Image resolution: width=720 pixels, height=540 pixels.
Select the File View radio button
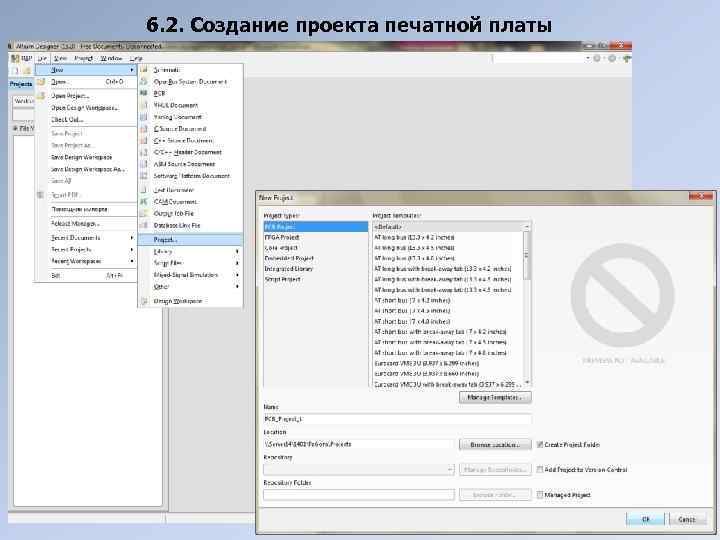tap(16, 128)
